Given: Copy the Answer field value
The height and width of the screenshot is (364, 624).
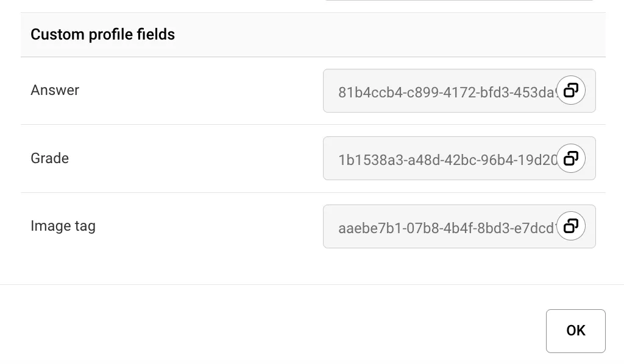Looking at the screenshot, I should (571, 91).
